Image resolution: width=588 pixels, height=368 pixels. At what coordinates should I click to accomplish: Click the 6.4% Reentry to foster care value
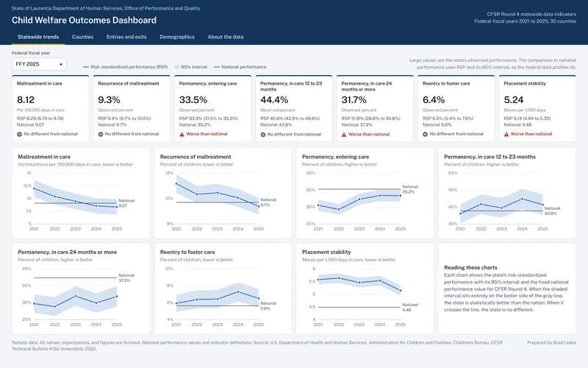tap(434, 100)
